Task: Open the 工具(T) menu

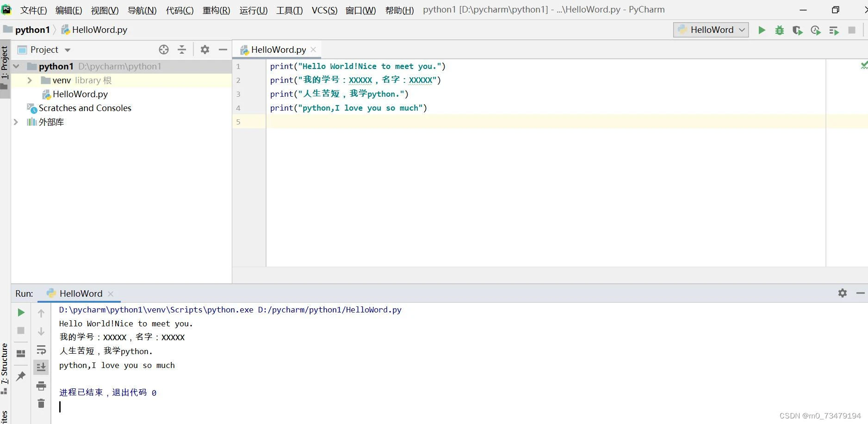Action: coord(290,10)
